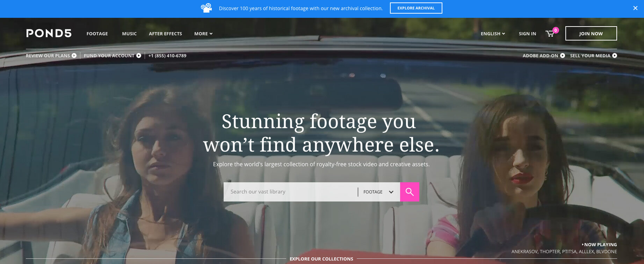This screenshot has height=264, width=644.
Task: Click the pink search magnifier button
Action: [x=410, y=192]
